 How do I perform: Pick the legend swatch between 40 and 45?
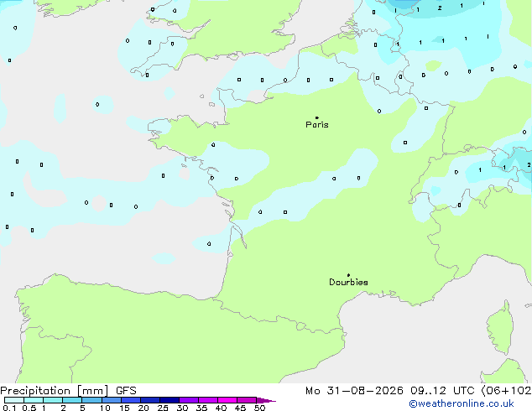point(227,400)
